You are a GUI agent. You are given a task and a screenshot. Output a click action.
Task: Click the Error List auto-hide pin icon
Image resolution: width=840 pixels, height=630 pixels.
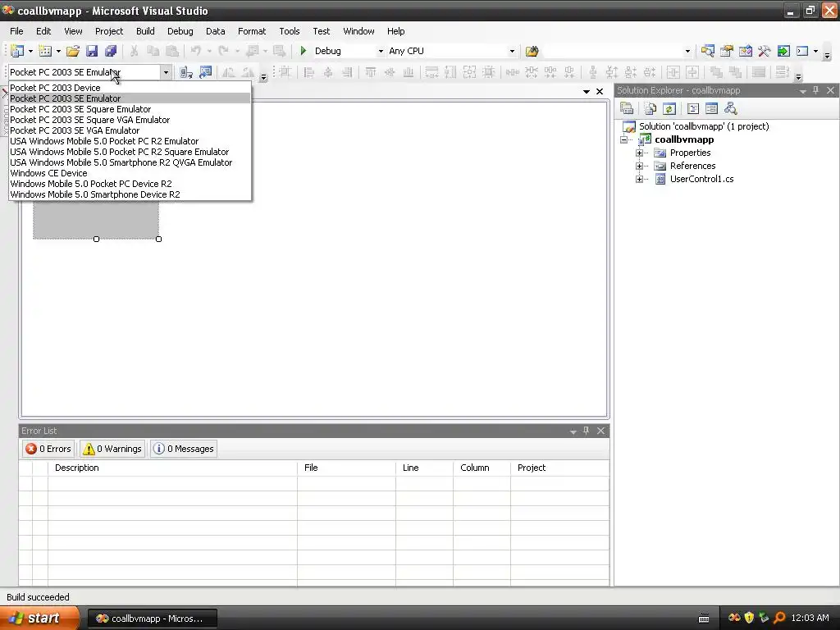tap(586, 431)
